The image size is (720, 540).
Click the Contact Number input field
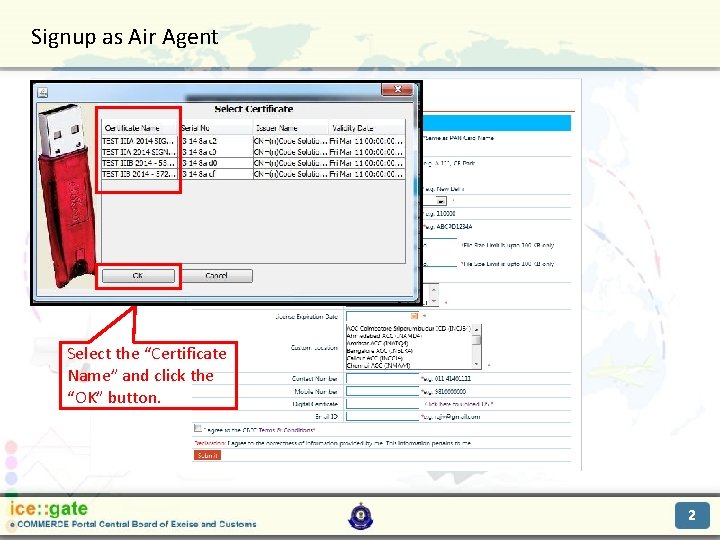pyautogui.click(x=382, y=378)
